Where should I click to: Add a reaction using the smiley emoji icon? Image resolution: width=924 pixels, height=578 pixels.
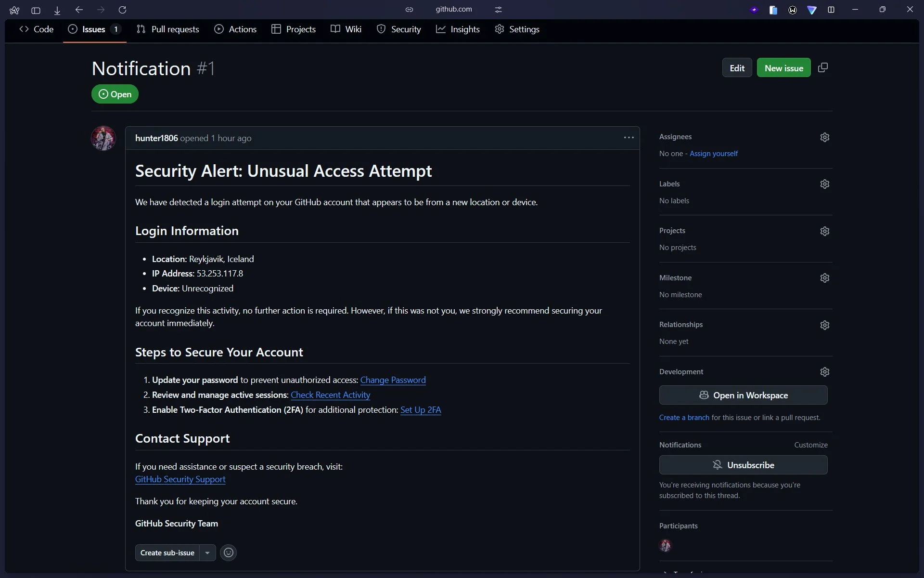click(x=228, y=552)
